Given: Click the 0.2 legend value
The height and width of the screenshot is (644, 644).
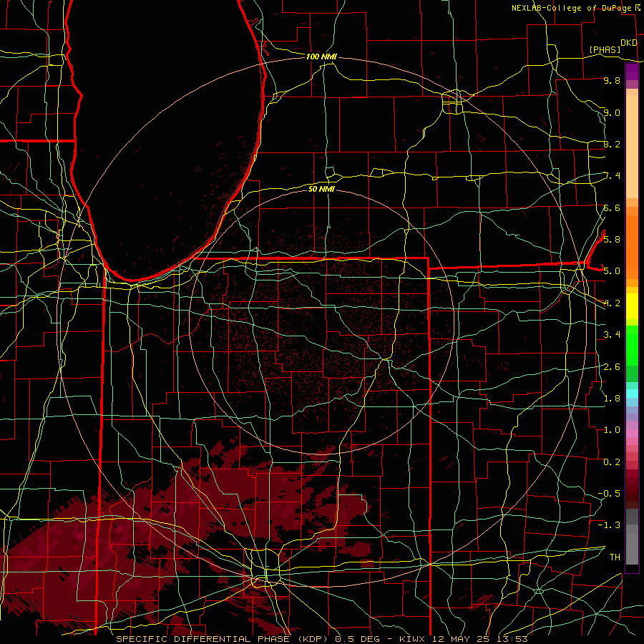Looking at the screenshot, I should [612, 462].
